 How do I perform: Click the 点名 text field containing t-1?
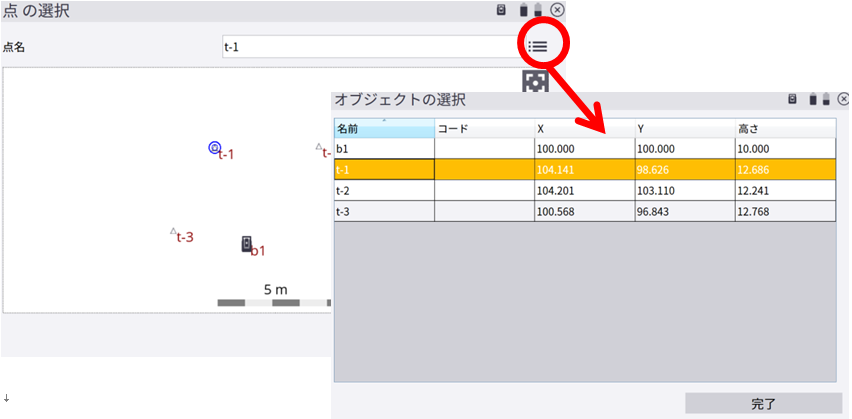coord(370,47)
